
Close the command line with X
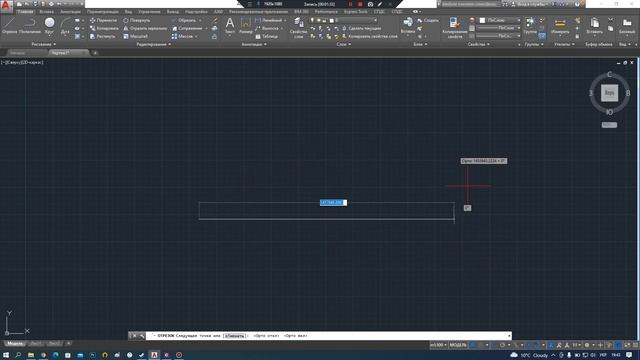[x=134, y=336]
